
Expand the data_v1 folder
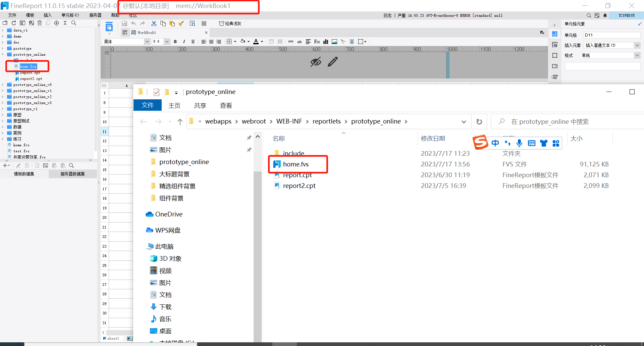(x=3, y=30)
